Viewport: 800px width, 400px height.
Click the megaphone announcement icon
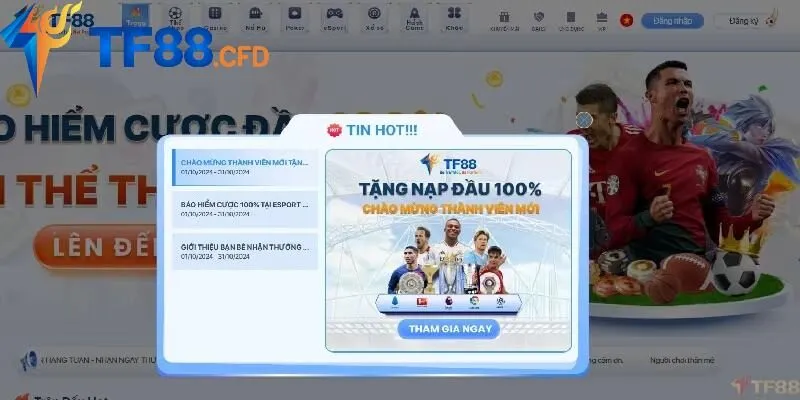[29, 361]
